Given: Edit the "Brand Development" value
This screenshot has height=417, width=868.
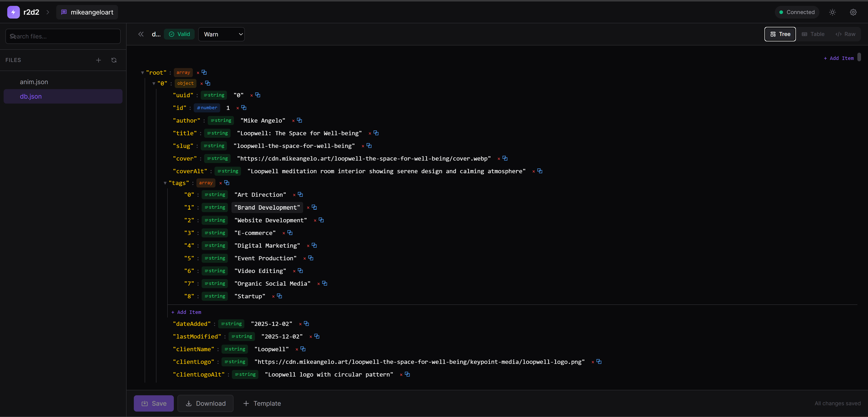Looking at the screenshot, I should point(267,208).
